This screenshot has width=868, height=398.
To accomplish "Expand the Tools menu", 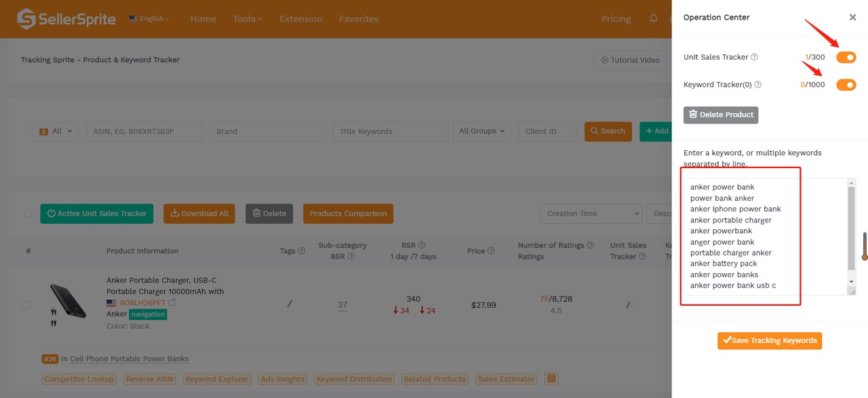I will tap(248, 19).
